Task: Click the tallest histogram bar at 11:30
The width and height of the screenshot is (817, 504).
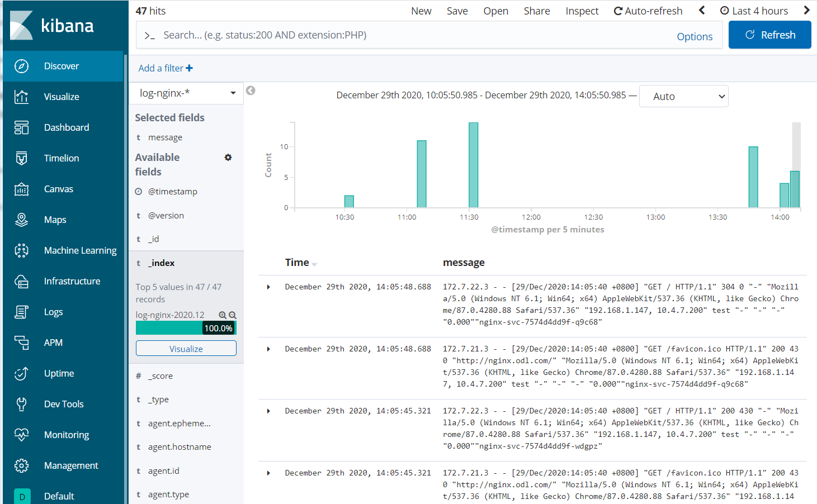Action: 473,165
